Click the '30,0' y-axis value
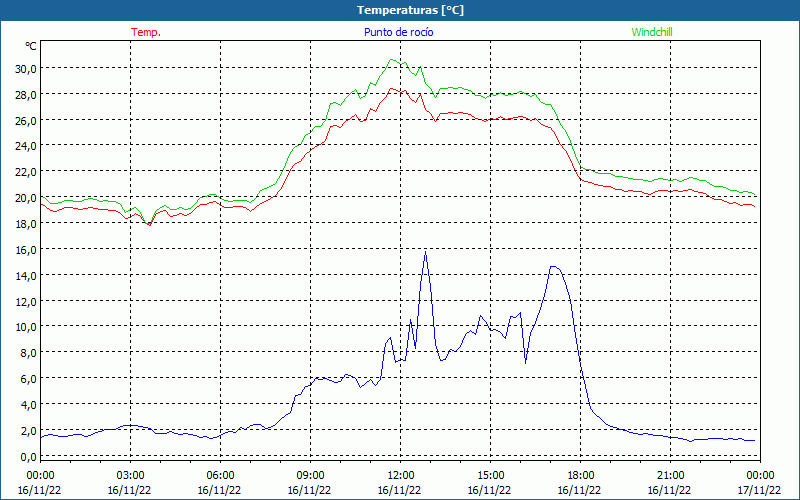 point(25,69)
